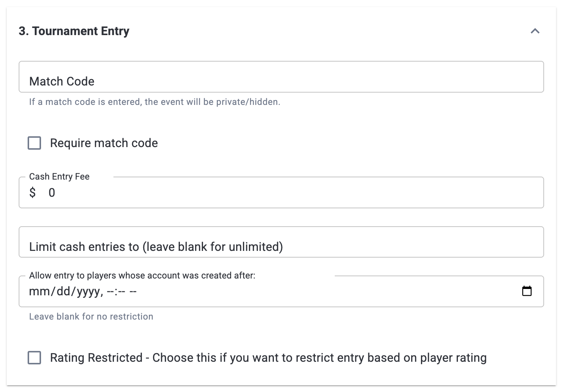Click the 'Cash Entry Fee' floating label
Screen dimensions: 562x392
[59, 177]
